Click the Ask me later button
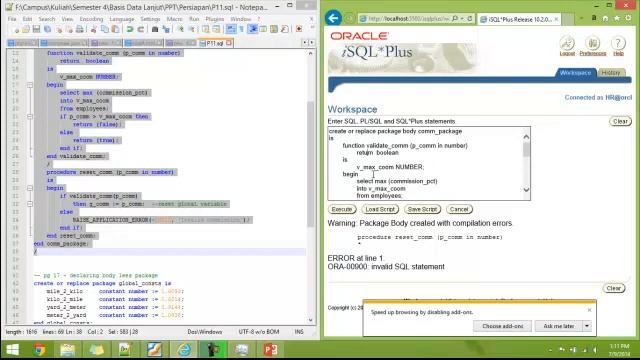Screen dimensions: 640x360 (x=559, y=326)
